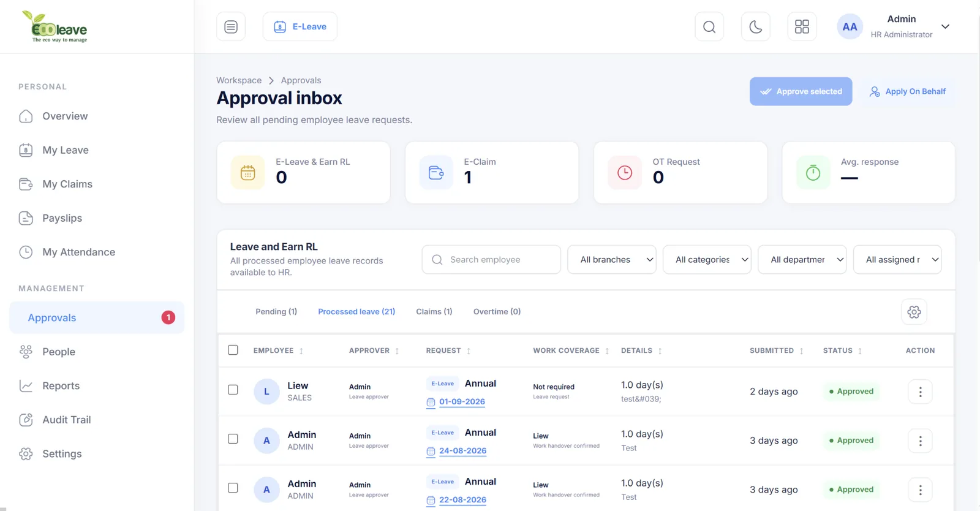The height and width of the screenshot is (511, 980).
Task: Switch to the Claims (1) tab
Action: pos(434,312)
